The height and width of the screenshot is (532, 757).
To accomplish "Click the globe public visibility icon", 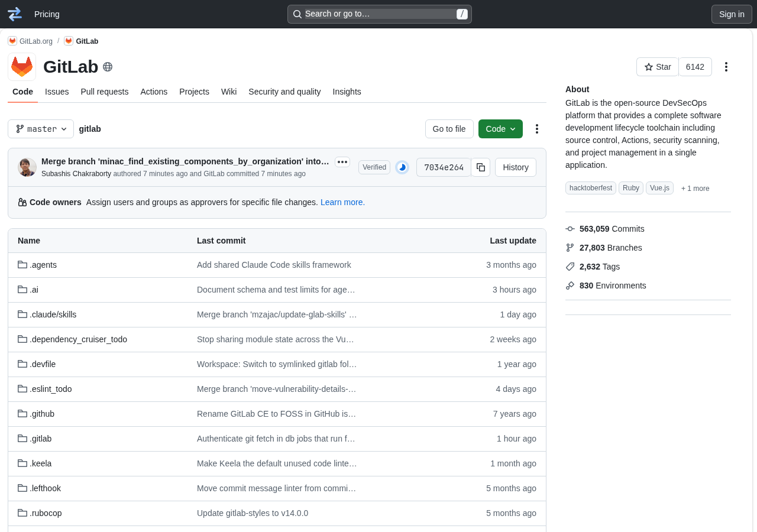I will click(x=108, y=67).
